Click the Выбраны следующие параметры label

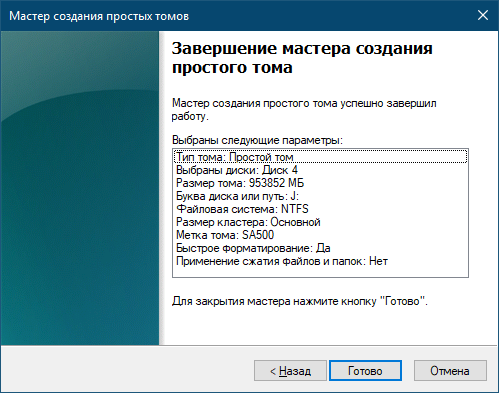[257, 140]
